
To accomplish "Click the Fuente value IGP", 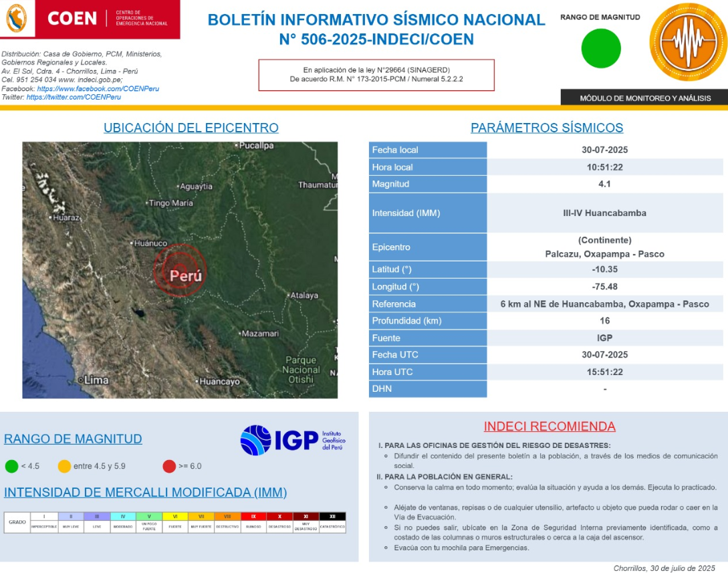I will [x=604, y=338].
